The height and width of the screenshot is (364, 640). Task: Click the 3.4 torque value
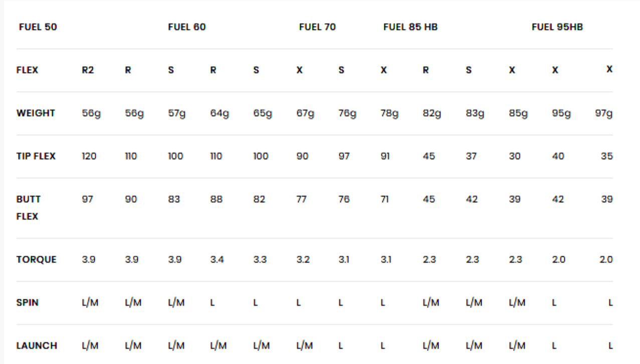click(x=217, y=259)
